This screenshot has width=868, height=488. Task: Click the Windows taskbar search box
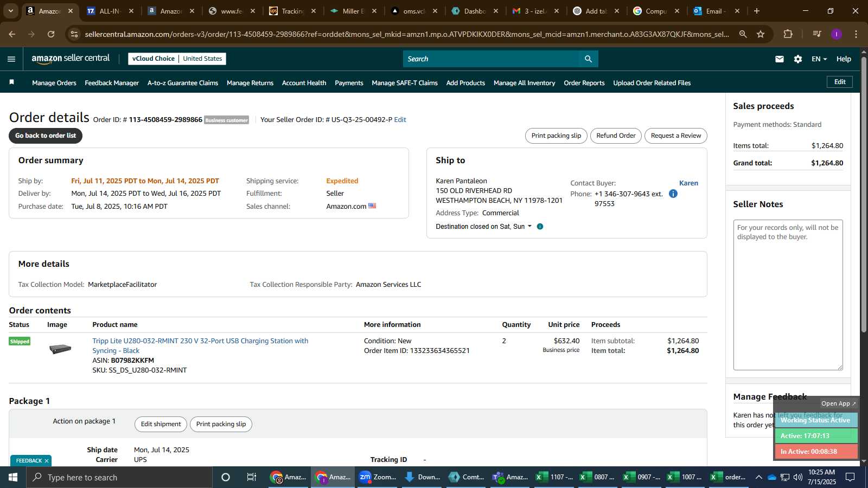pyautogui.click(x=119, y=477)
